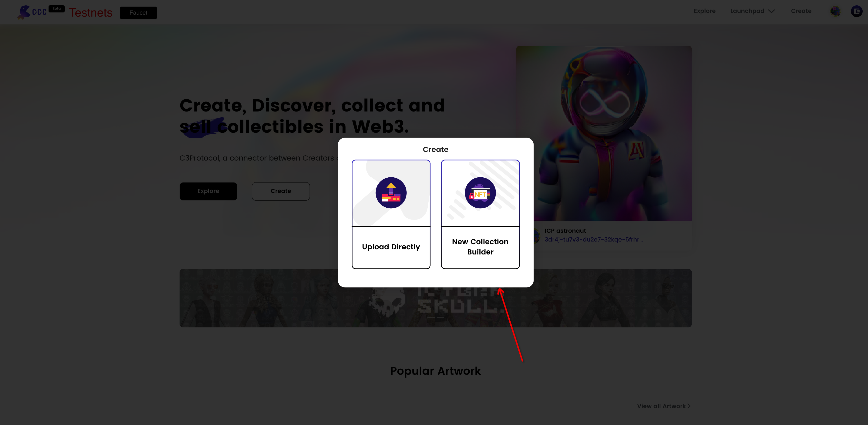Open the user profile avatar
868x425 pixels.
pyautogui.click(x=835, y=11)
